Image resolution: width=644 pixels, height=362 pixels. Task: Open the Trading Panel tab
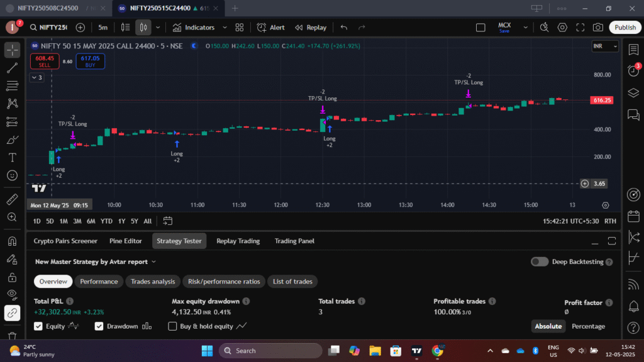click(x=294, y=241)
